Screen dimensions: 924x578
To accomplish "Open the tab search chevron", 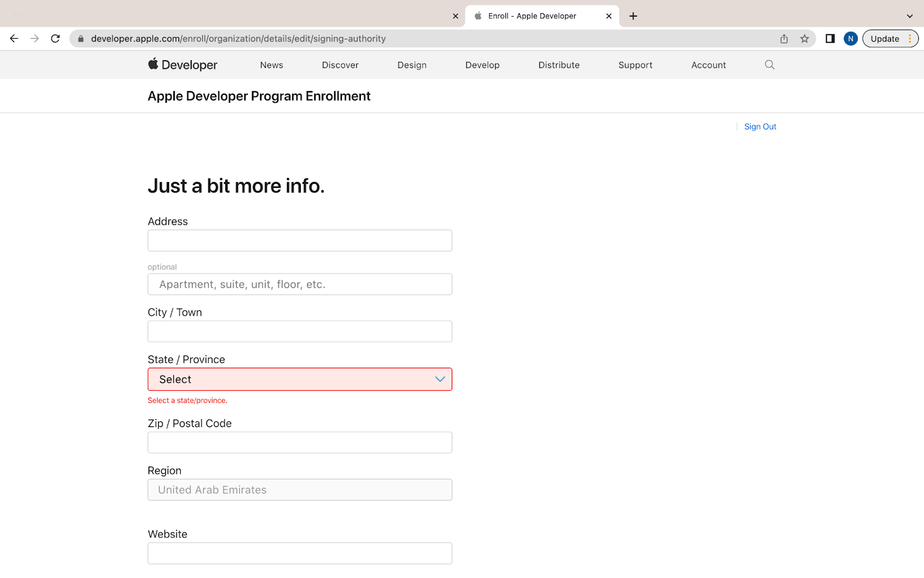I will 910,16.
